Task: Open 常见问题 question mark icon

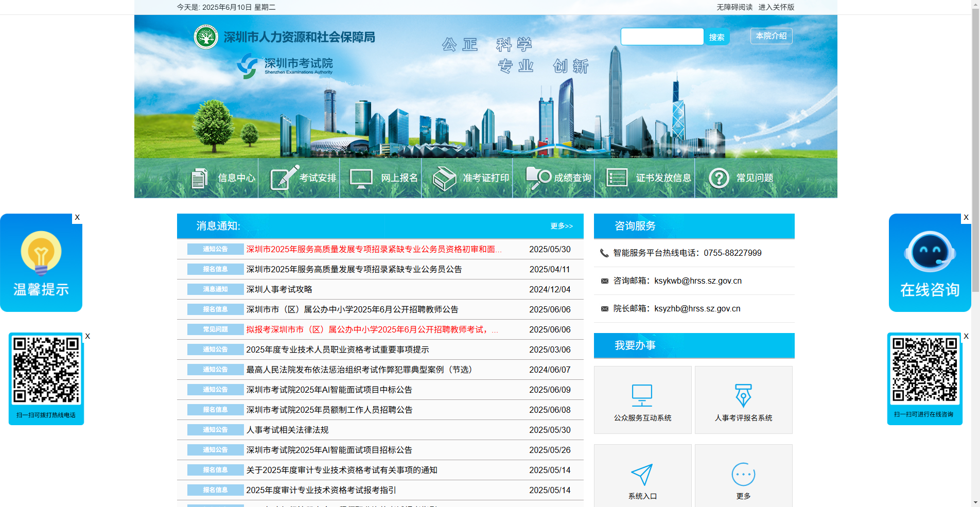Action: (719, 178)
